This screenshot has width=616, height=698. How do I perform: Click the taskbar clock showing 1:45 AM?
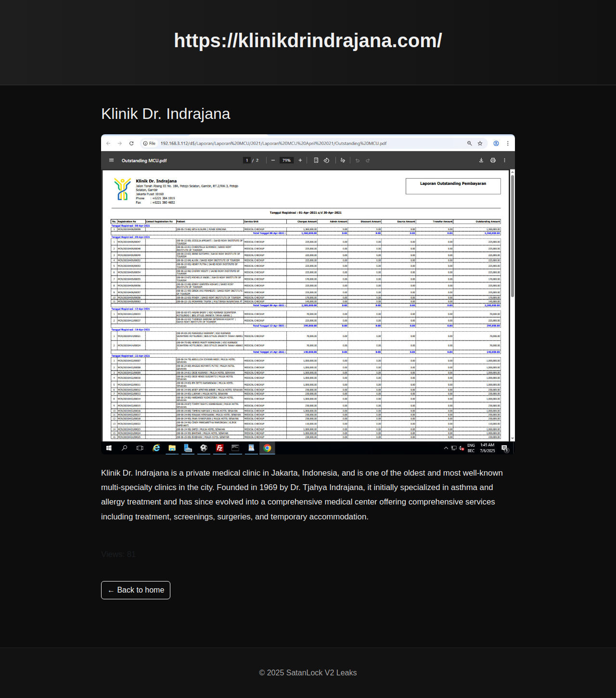click(x=488, y=448)
